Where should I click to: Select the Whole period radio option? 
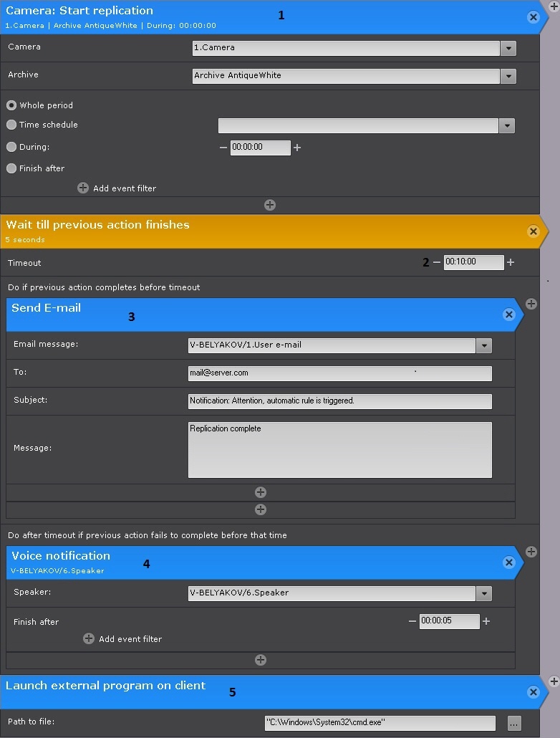point(11,105)
